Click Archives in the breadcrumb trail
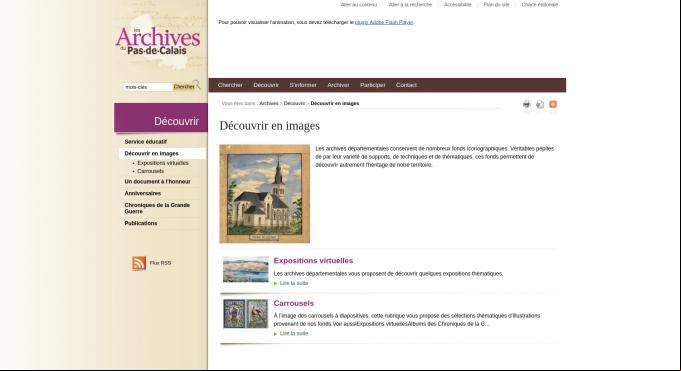 (x=269, y=103)
